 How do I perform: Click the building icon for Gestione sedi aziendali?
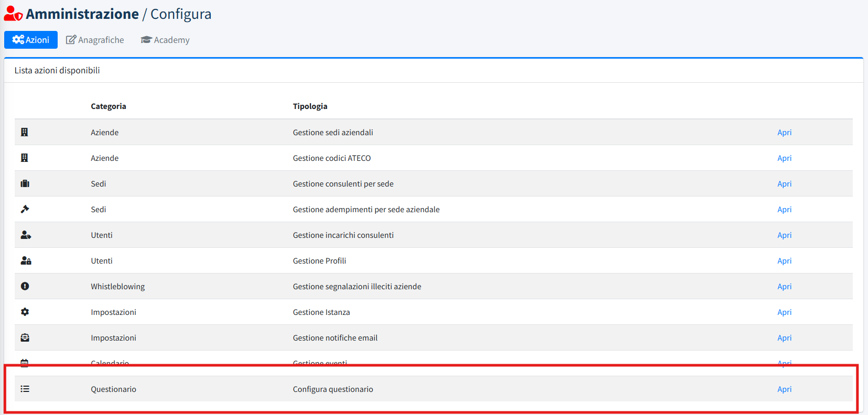coord(24,132)
